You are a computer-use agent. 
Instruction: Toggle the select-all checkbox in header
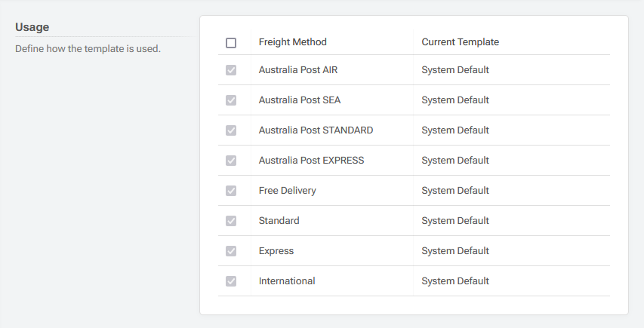coord(231,43)
